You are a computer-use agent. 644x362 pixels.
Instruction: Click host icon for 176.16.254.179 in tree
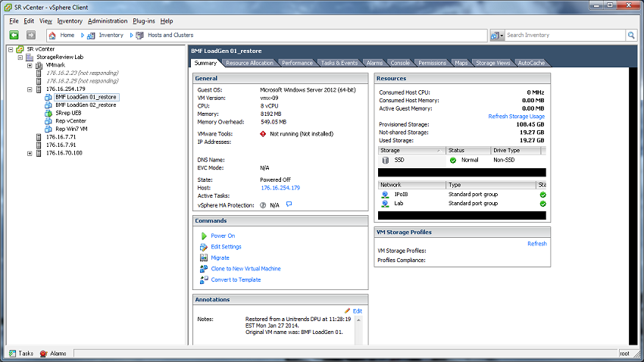[x=39, y=89]
